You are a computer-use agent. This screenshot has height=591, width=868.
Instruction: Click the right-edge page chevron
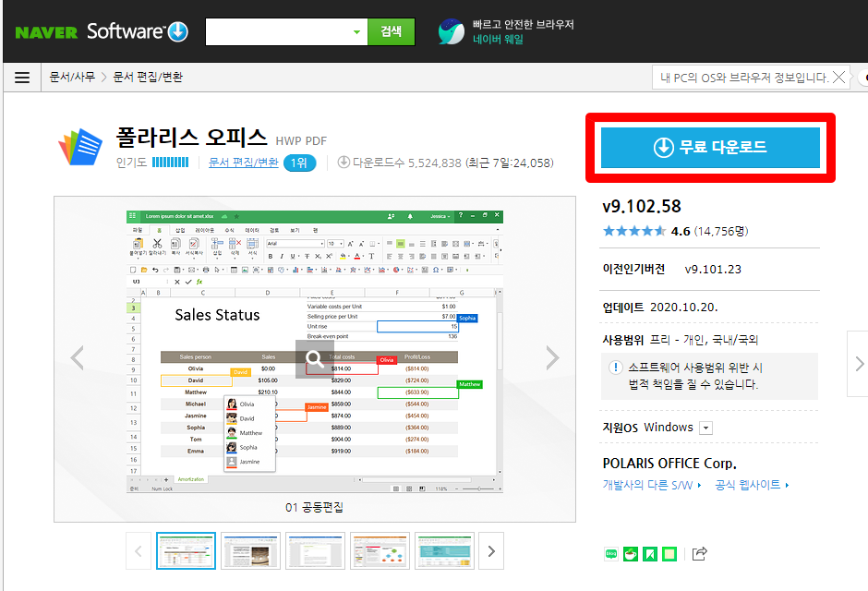click(859, 364)
